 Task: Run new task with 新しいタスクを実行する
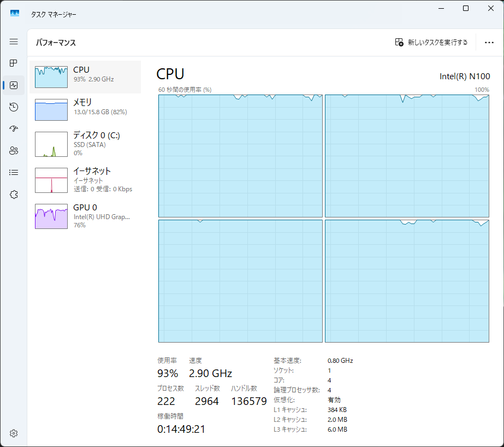coord(431,42)
